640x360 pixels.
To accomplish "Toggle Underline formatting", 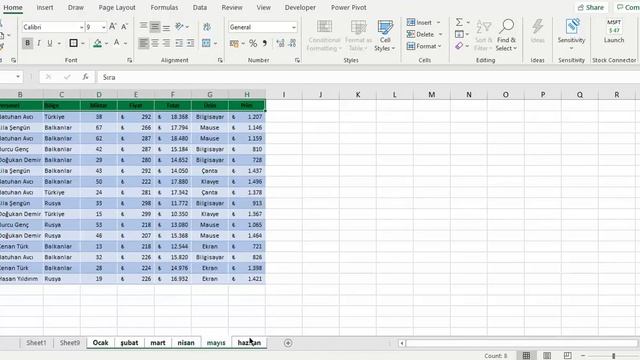I will tap(50, 43).
